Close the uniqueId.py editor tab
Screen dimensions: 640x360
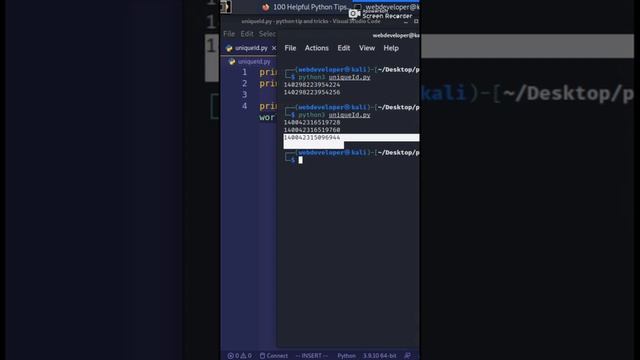point(274,48)
